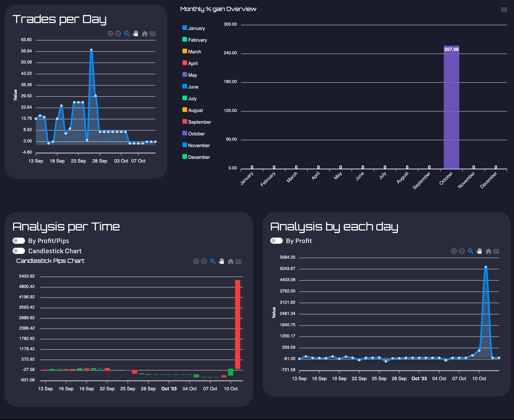Viewport: 514px width, 420px height.
Task: Click the purple October bar showing 257.06
Action: [451, 107]
